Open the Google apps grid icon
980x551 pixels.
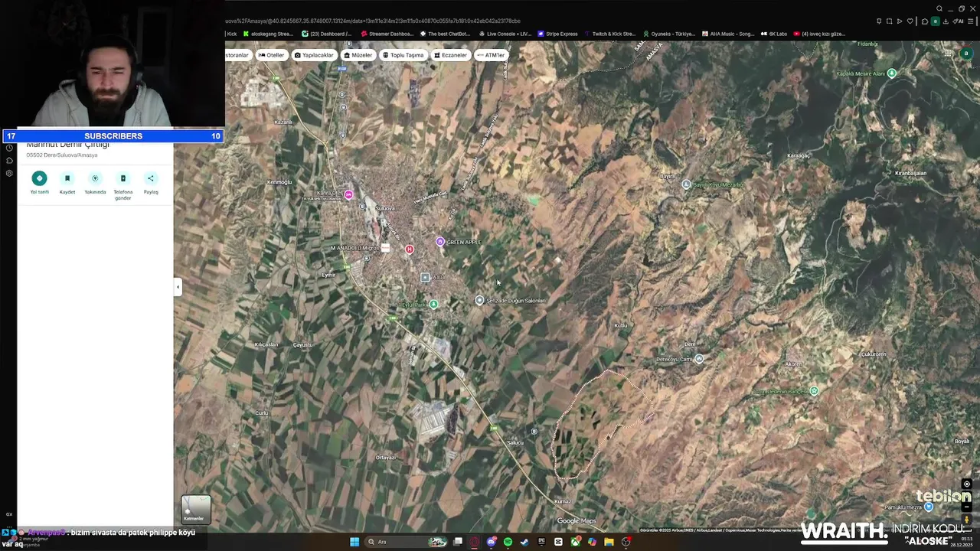[x=948, y=54]
